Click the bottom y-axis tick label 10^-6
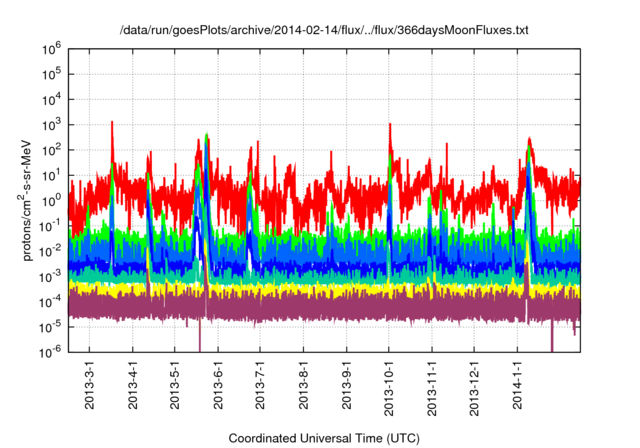The width and height of the screenshot is (640, 448). pyautogui.click(x=50, y=352)
